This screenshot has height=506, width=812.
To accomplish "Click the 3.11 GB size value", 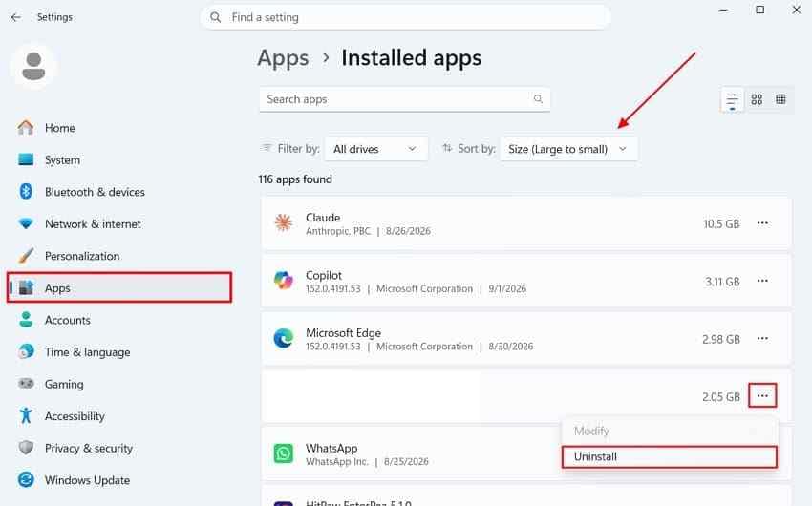I will click(722, 282).
